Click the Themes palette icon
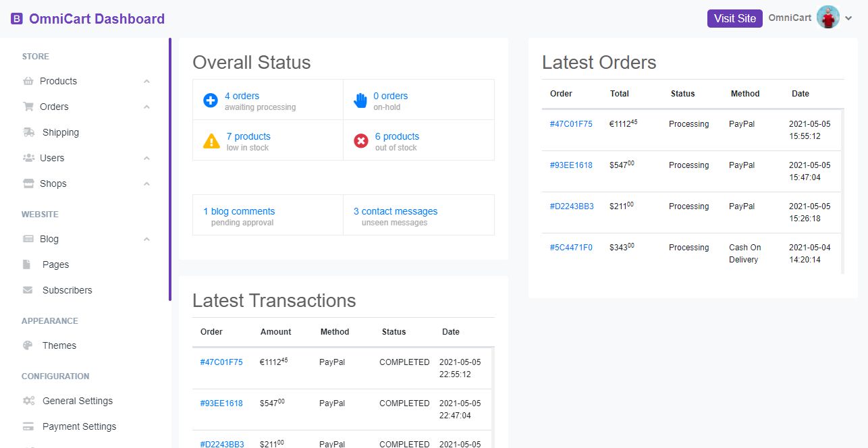 pyautogui.click(x=28, y=345)
